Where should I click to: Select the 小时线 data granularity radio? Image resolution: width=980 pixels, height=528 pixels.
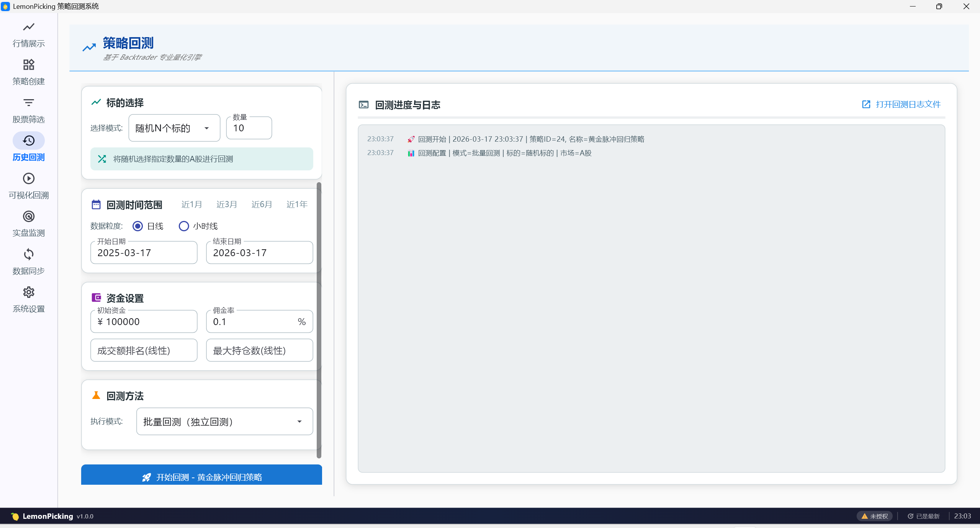[184, 226]
